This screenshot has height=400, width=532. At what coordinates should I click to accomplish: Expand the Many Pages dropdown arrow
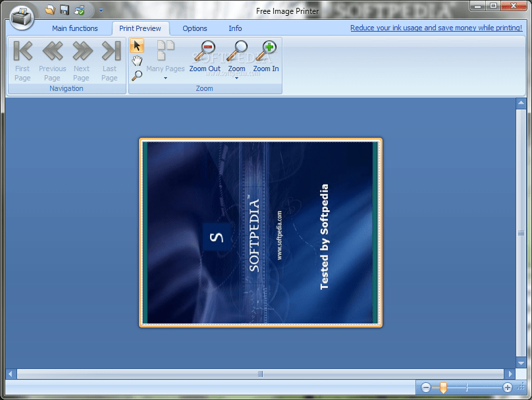pyautogui.click(x=165, y=78)
